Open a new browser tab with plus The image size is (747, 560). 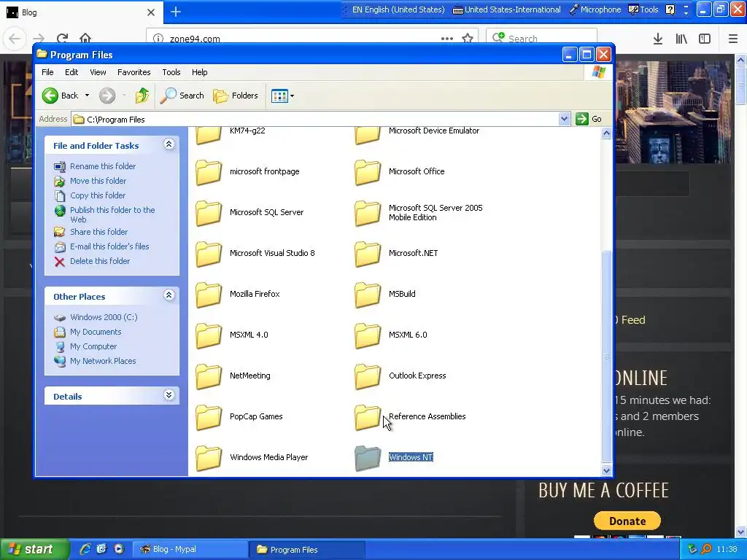[175, 12]
